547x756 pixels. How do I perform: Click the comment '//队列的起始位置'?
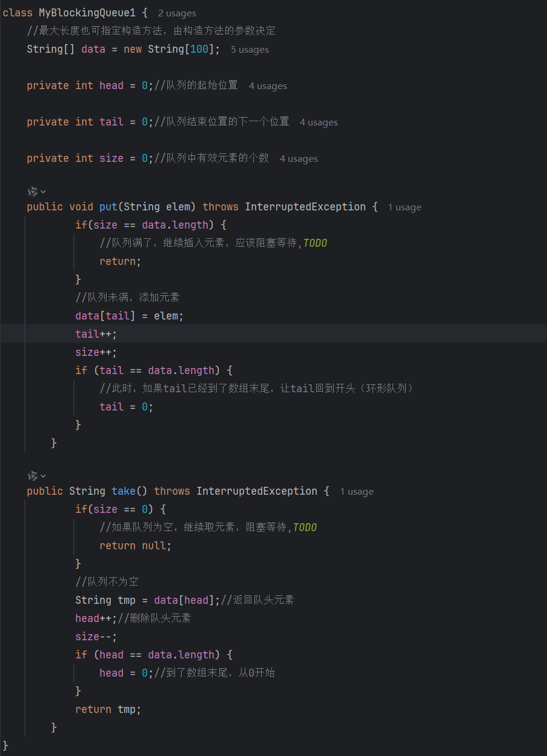pyautogui.click(x=196, y=85)
